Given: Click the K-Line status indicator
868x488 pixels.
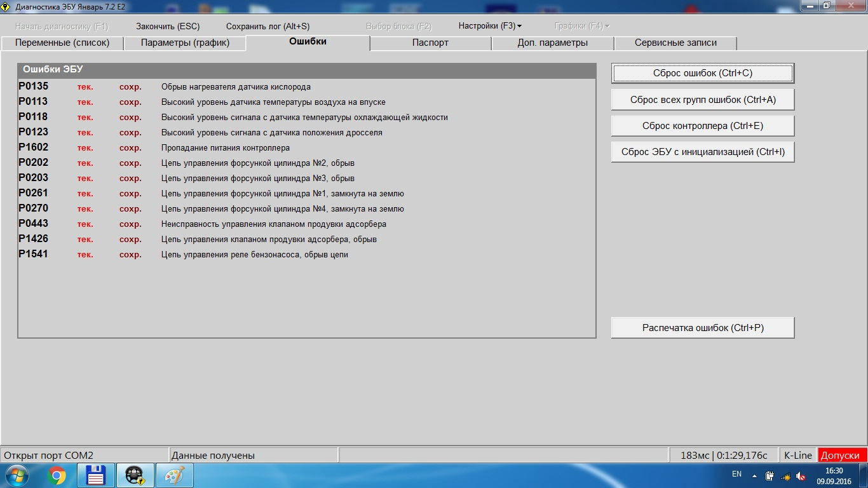Looking at the screenshot, I should coord(798,455).
